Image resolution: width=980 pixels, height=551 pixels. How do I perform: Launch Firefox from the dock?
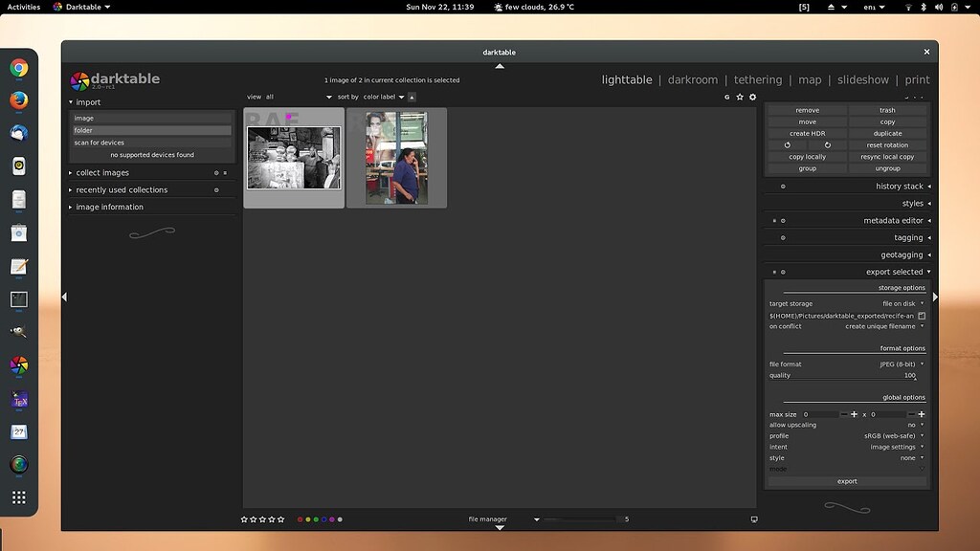coord(19,99)
